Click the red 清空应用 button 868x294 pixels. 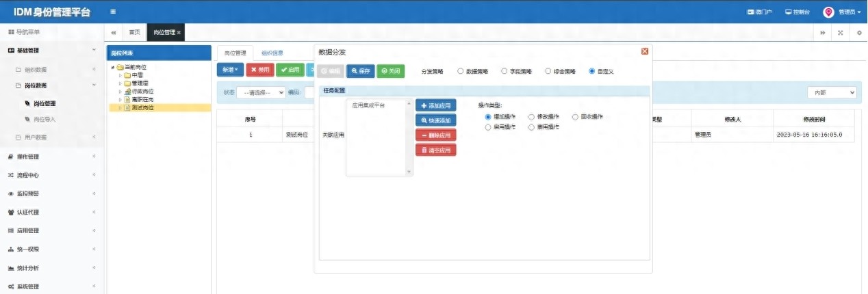pos(435,150)
